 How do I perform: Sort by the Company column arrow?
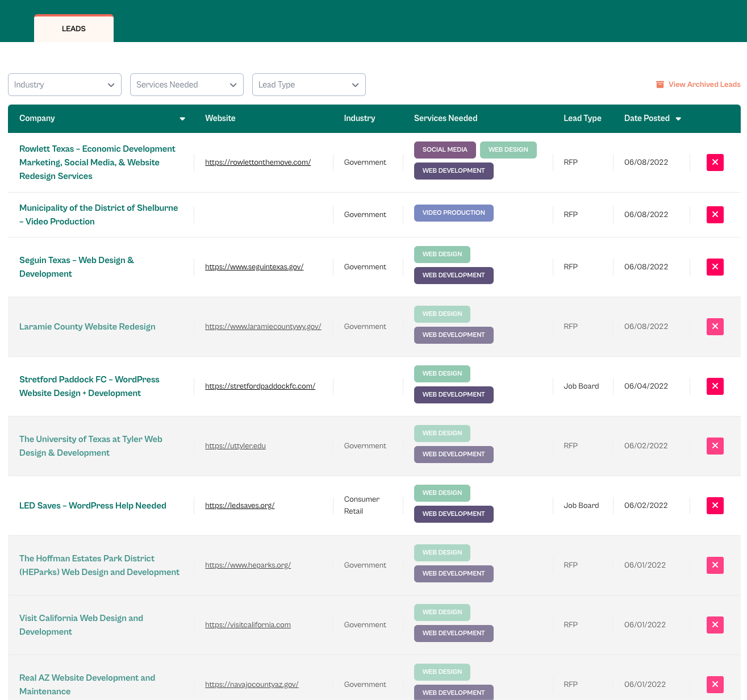182,119
